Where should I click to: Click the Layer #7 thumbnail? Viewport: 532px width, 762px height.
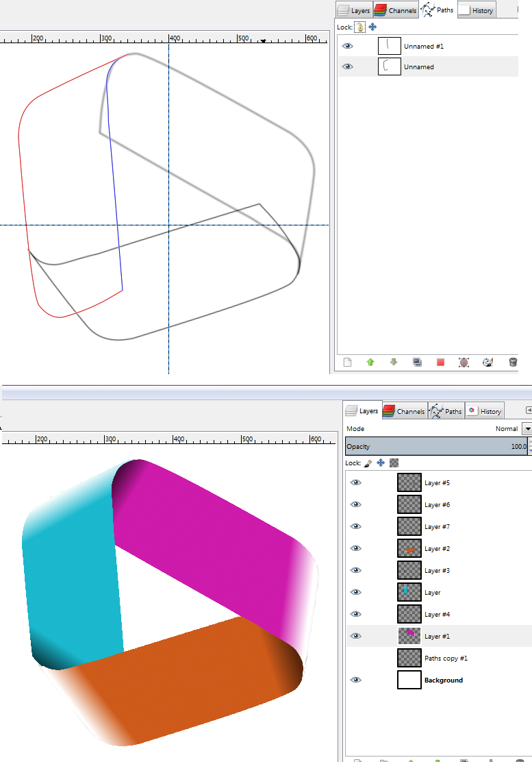[409, 526]
